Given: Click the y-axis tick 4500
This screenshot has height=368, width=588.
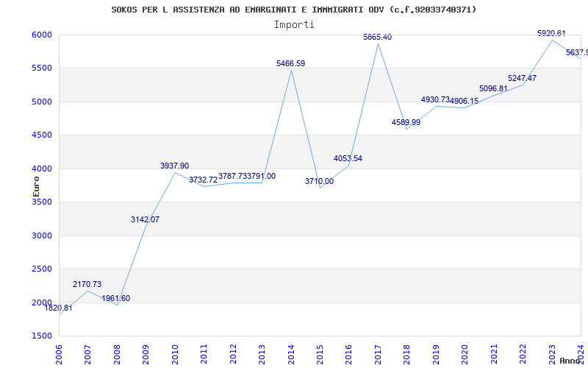Looking at the screenshot, I should pyautogui.click(x=42, y=135).
